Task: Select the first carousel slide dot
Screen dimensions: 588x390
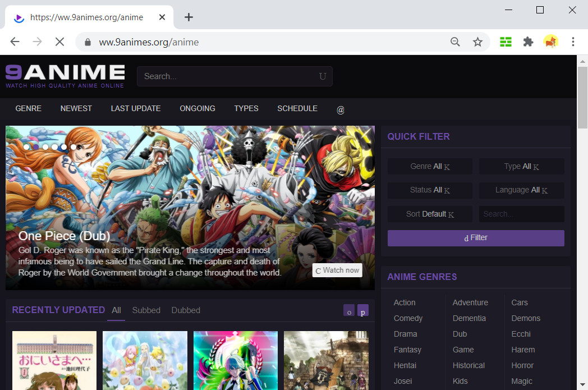Action: [26, 147]
